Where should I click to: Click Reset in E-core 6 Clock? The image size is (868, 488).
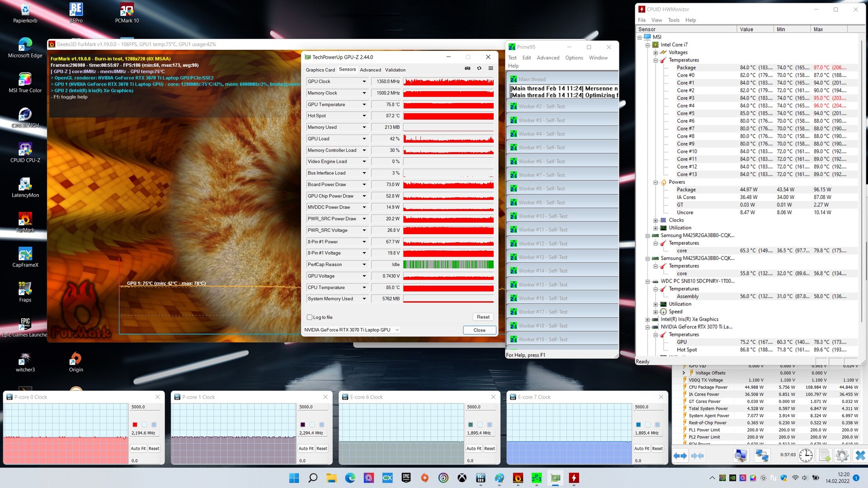[x=489, y=449]
